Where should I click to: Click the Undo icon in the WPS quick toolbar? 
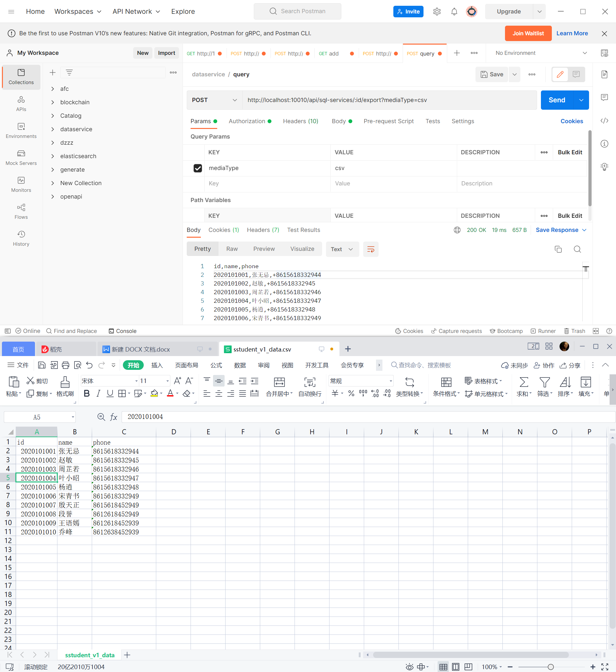[x=89, y=365]
